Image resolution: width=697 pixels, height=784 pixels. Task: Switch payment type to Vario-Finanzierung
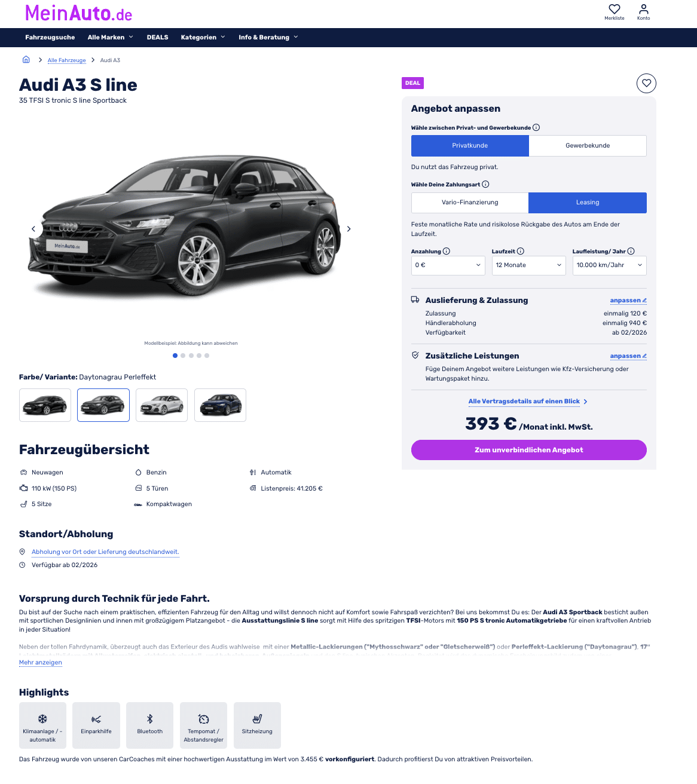470,203
